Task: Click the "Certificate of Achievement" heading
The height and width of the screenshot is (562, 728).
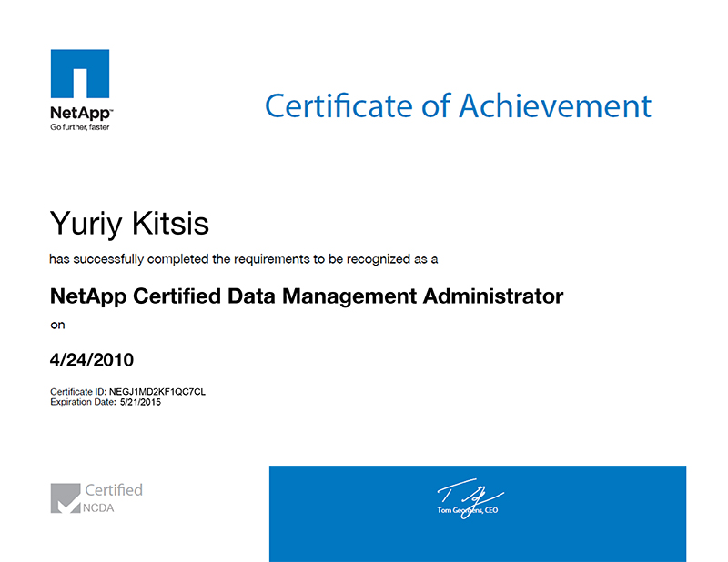Action: click(x=459, y=106)
